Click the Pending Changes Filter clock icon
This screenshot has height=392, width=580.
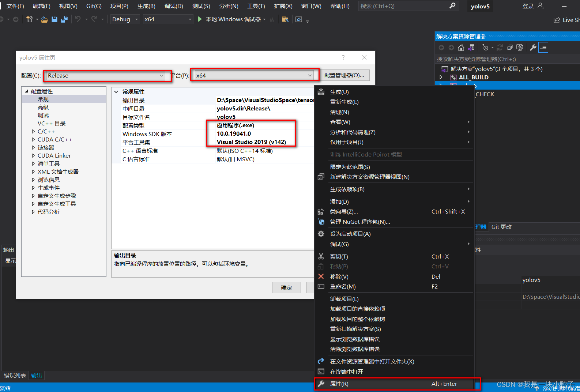(485, 48)
